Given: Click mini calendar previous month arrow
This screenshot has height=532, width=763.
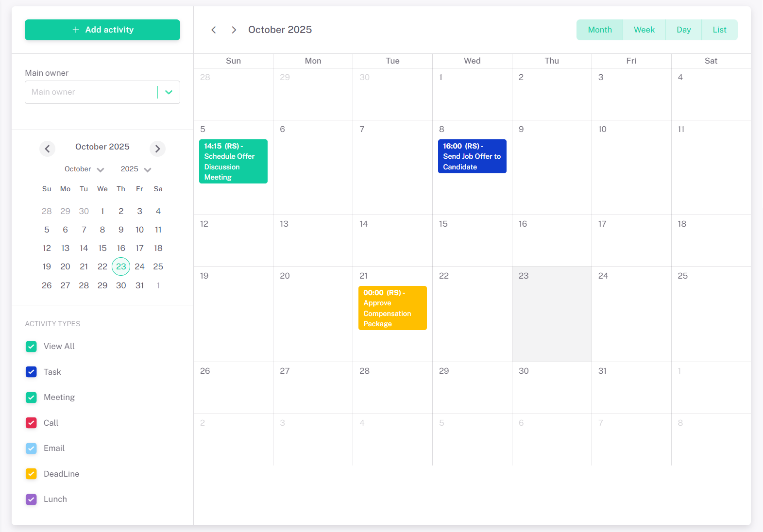Looking at the screenshot, I should point(47,149).
